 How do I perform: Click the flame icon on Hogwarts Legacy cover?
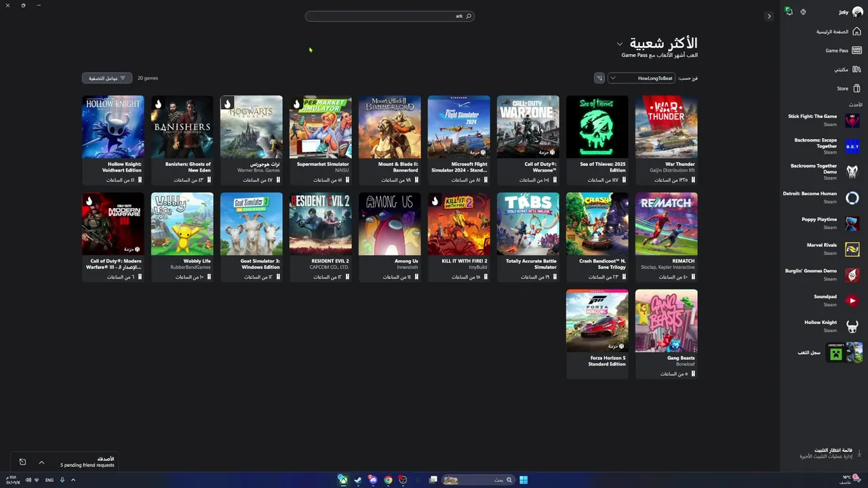point(227,104)
